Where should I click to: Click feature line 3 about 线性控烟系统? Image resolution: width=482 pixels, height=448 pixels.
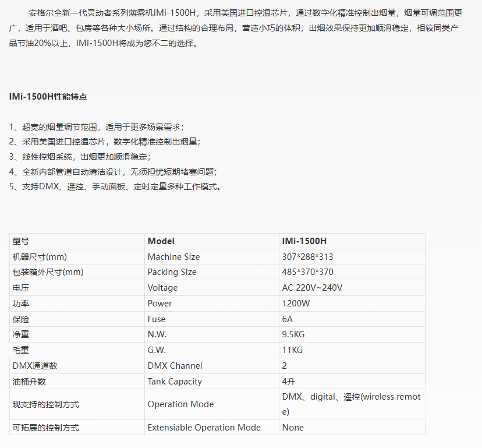pos(80,157)
